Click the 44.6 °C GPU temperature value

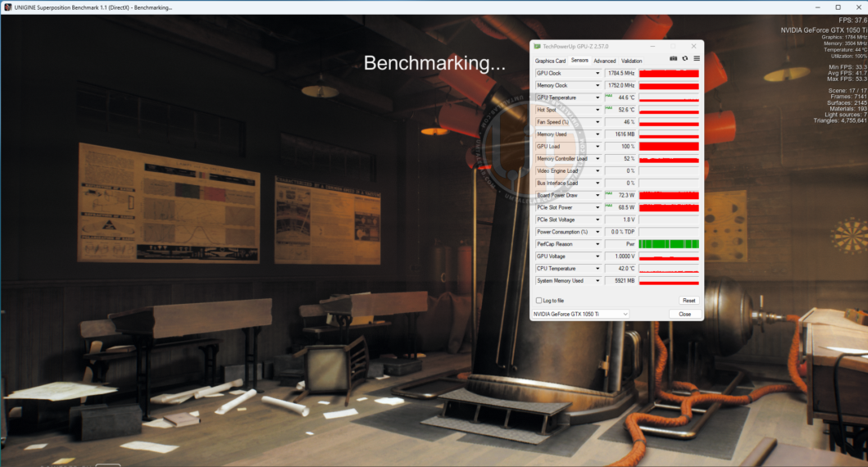[x=620, y=97]
